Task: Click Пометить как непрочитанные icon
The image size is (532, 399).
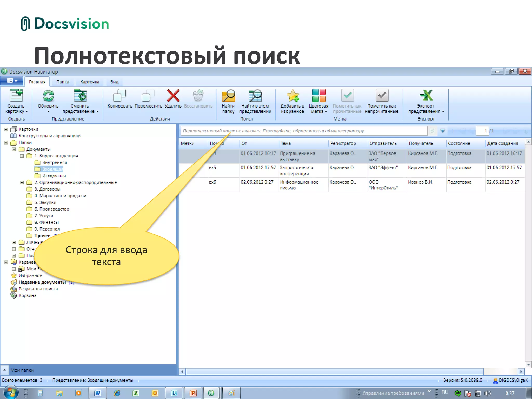Action: click(x=382, y=95)
